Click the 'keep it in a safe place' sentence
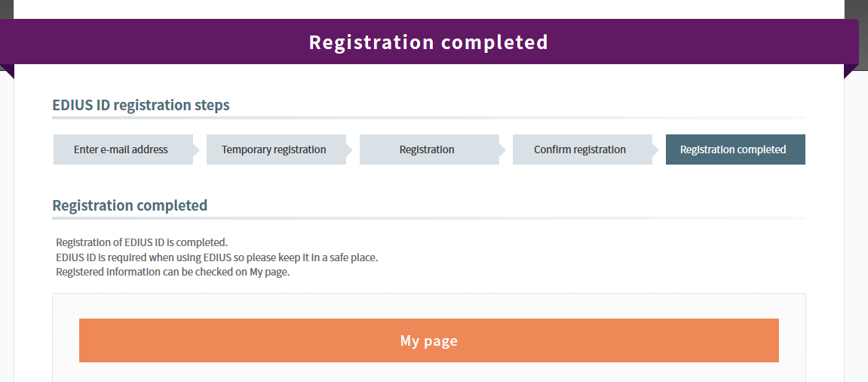868x382 pixels. 217,257
